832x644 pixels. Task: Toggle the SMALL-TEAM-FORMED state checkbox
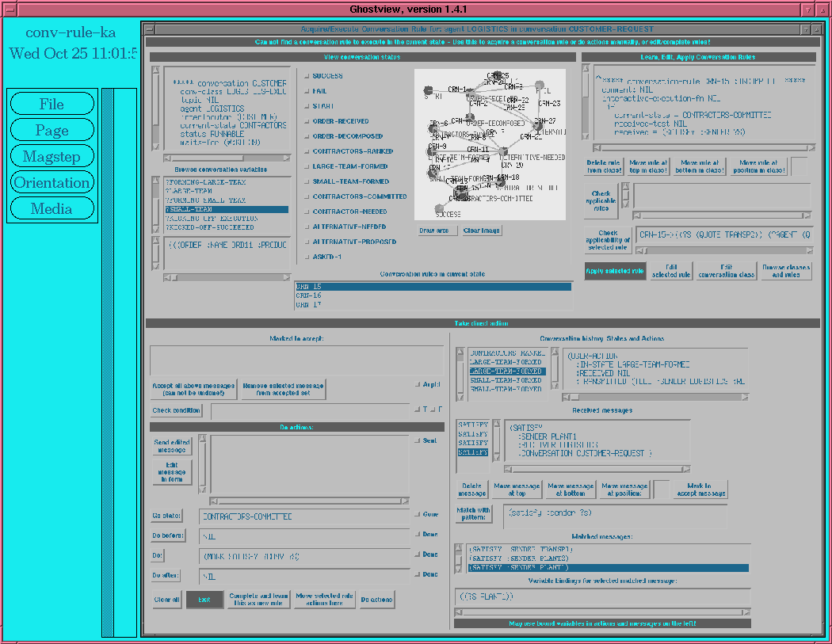(x=307, y=181)
